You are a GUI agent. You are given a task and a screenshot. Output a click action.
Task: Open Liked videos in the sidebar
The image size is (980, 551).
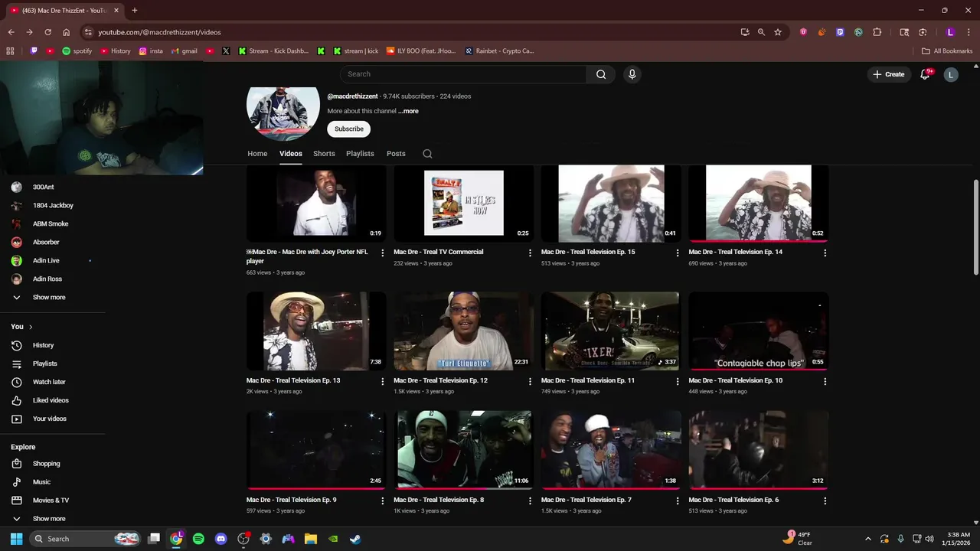point(52,400)
